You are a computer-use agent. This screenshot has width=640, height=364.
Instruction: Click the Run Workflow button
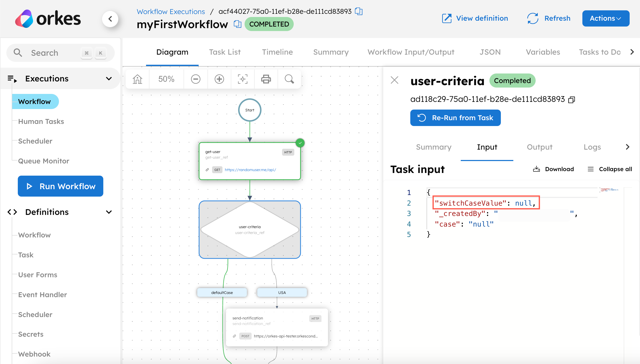tap(61, 186)
